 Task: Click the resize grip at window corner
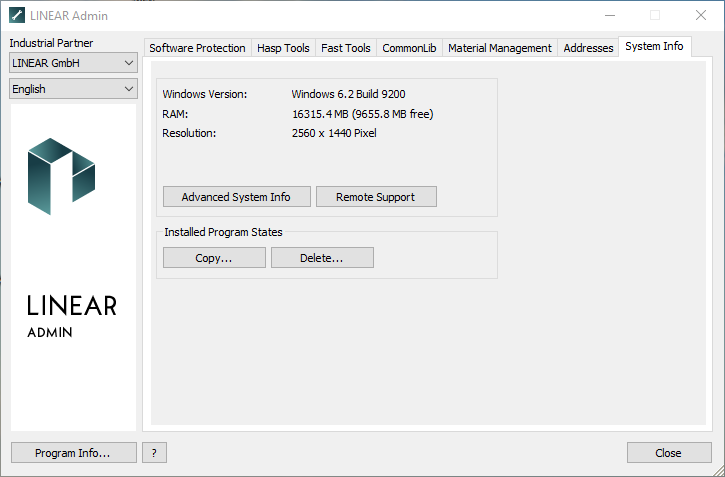pyautogui.click(x=717, y=470)
